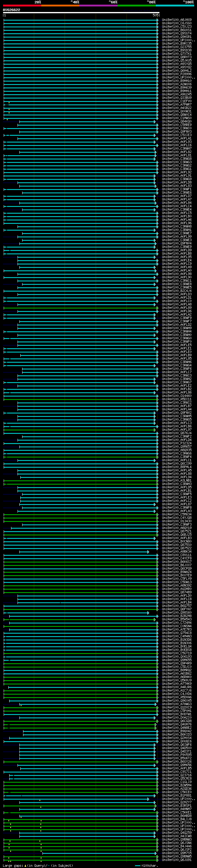197x868 pixels.
Task: Click the UniRef100_C5FLV9 label
Action: click(x=177, y=579)
